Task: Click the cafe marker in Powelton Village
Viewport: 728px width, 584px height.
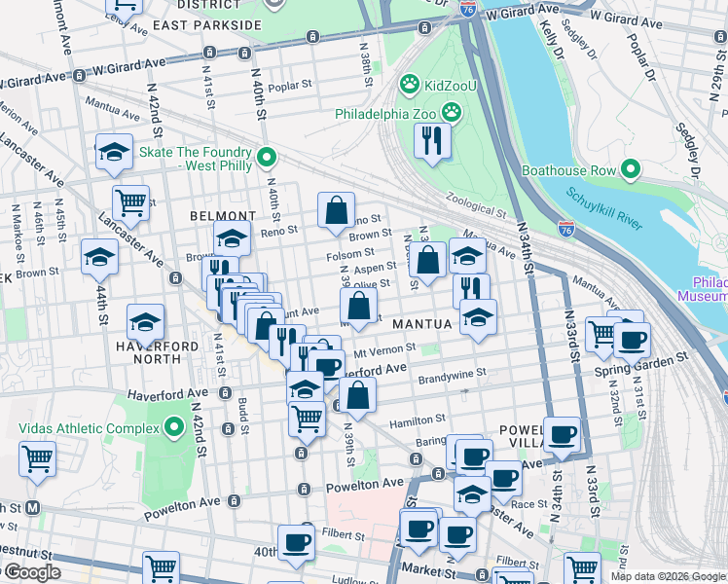Action: [x=562, y=435]
